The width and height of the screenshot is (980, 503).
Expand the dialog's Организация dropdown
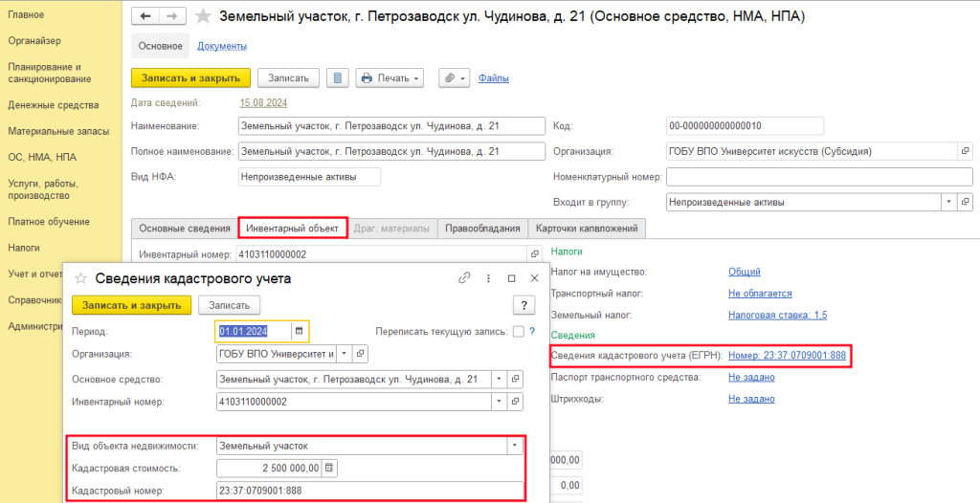[x=345, y=354]
